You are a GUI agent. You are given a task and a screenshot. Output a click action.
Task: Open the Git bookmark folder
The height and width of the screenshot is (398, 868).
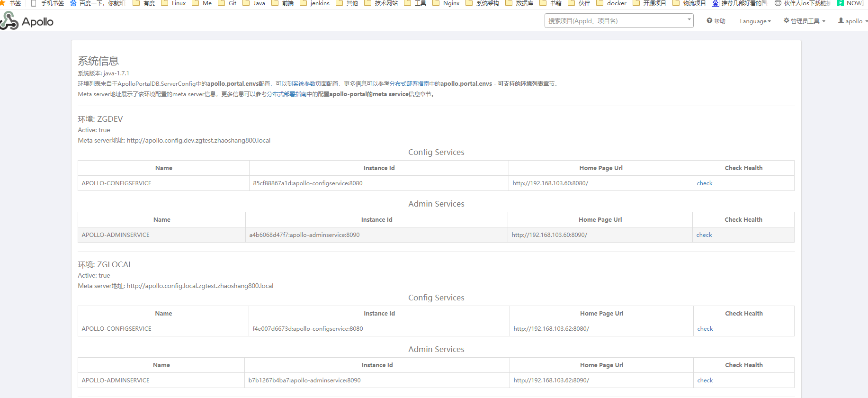point(227,3)
